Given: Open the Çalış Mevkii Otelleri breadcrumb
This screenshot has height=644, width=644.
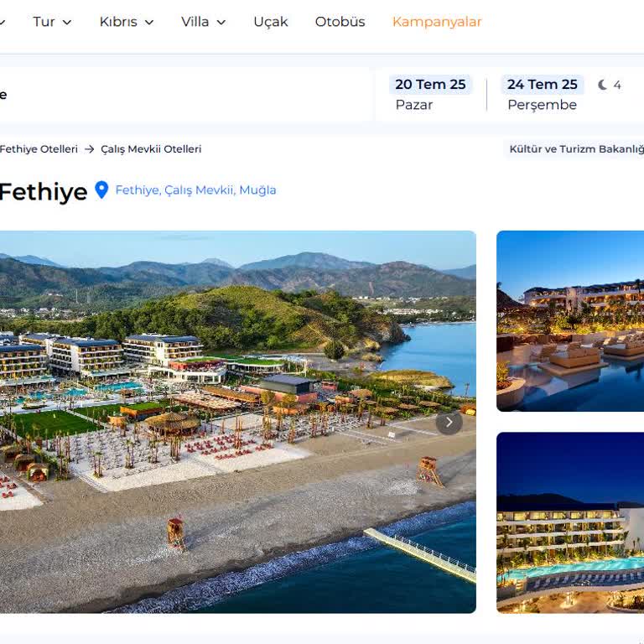Looking at the screenshot, I should pyautogui.click(x=151, y=149).
